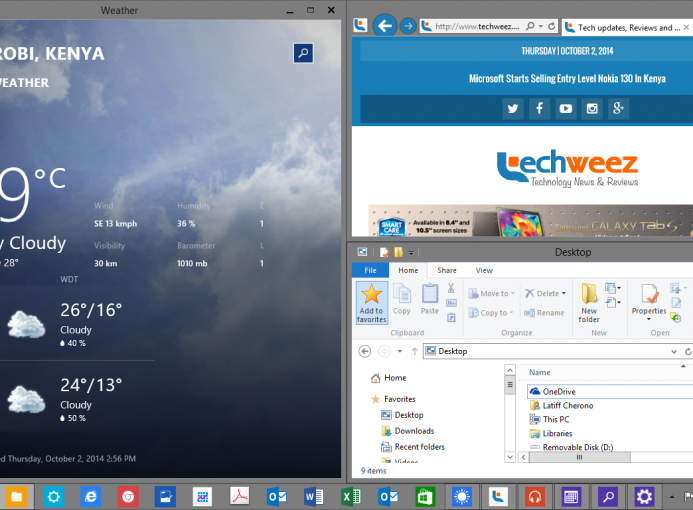693x510 pixels.
Task: Switch to the View ribbon tab
Action: (484, 270)
